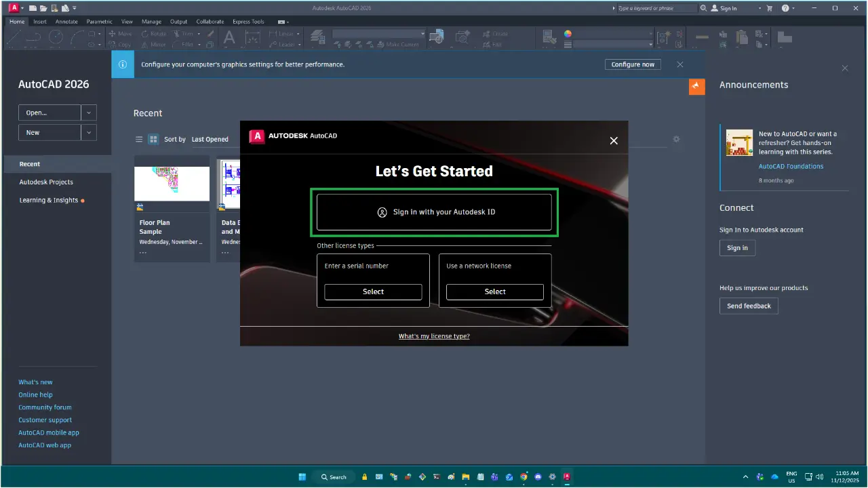Open the Insert ribbon tab
The height and width of the screenshot is (488, 868).
40,22
